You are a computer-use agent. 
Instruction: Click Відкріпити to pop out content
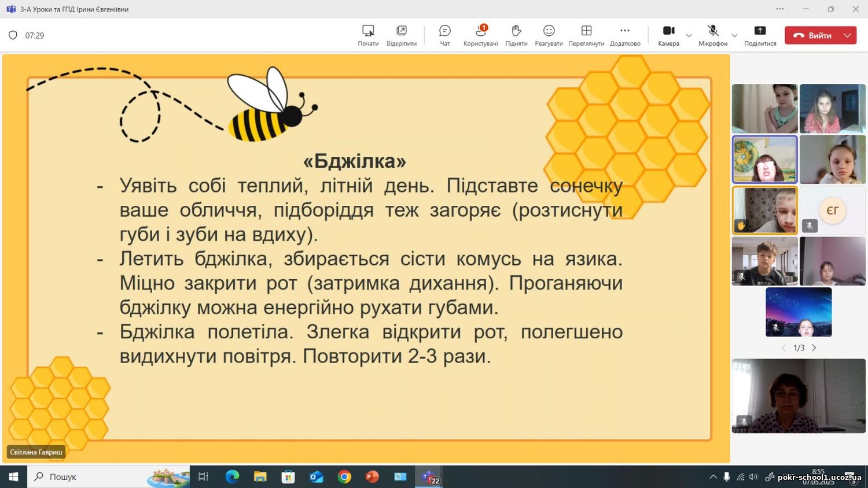402,35
